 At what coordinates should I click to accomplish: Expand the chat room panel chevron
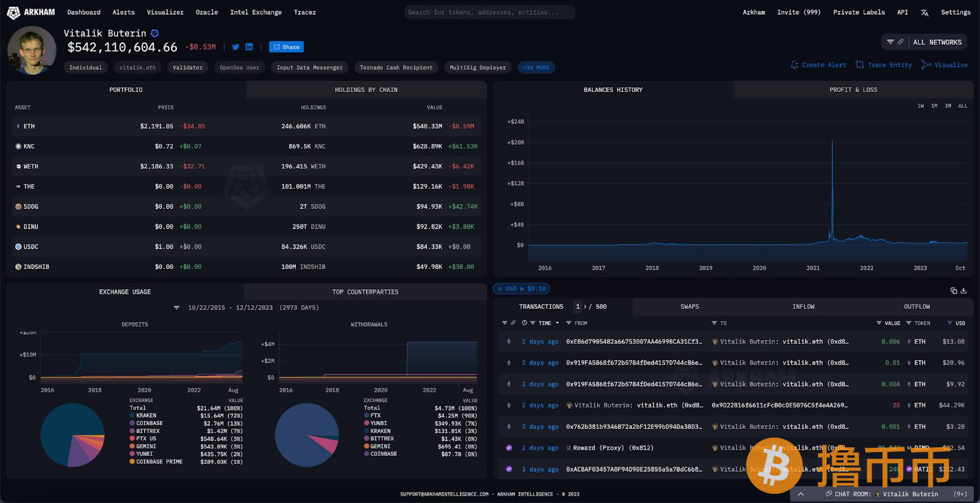tap(801, 494)
